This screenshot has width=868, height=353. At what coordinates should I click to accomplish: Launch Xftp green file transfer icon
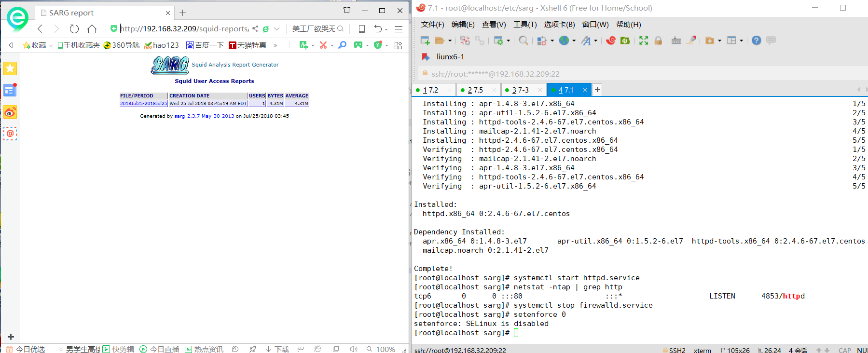pos(625,41)
